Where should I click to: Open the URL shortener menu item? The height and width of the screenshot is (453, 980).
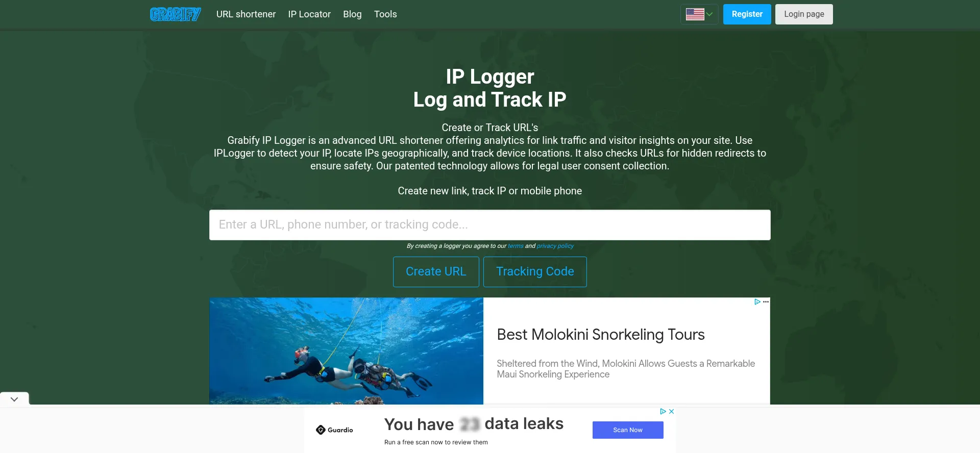[x=246, y=14]
